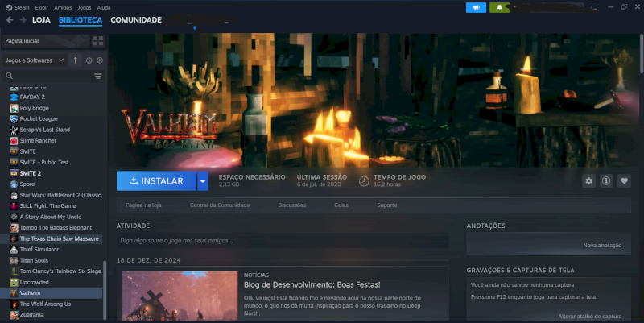The width and height of the screenshot is (644, 323).
Task: Open the Boas Festas news thumbnail
Action: [x=180, y=296]
